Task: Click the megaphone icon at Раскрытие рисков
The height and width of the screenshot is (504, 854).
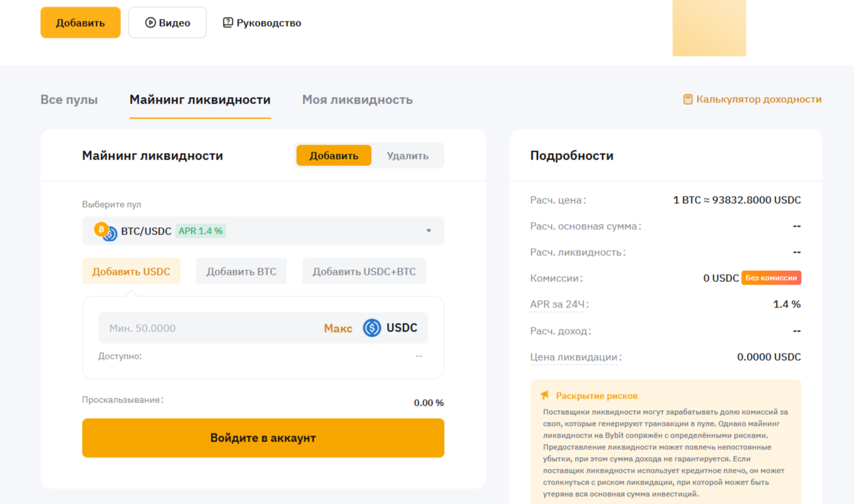Action: pos(545,395)
